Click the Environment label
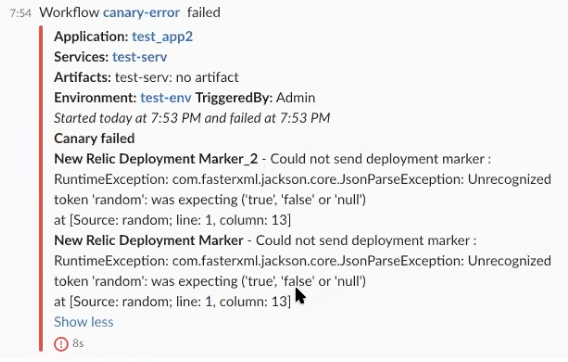This screenshot has height=362, width=568. (95, 98)
